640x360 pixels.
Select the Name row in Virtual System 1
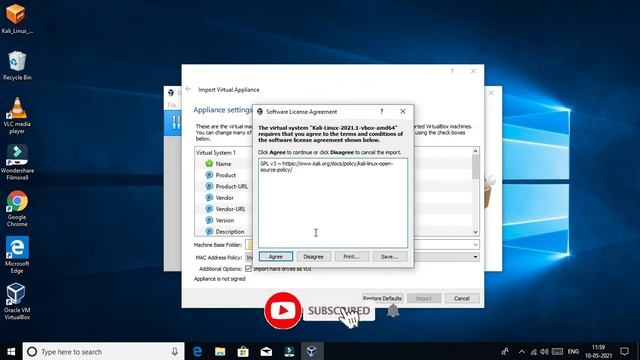[x=223, y=164]
